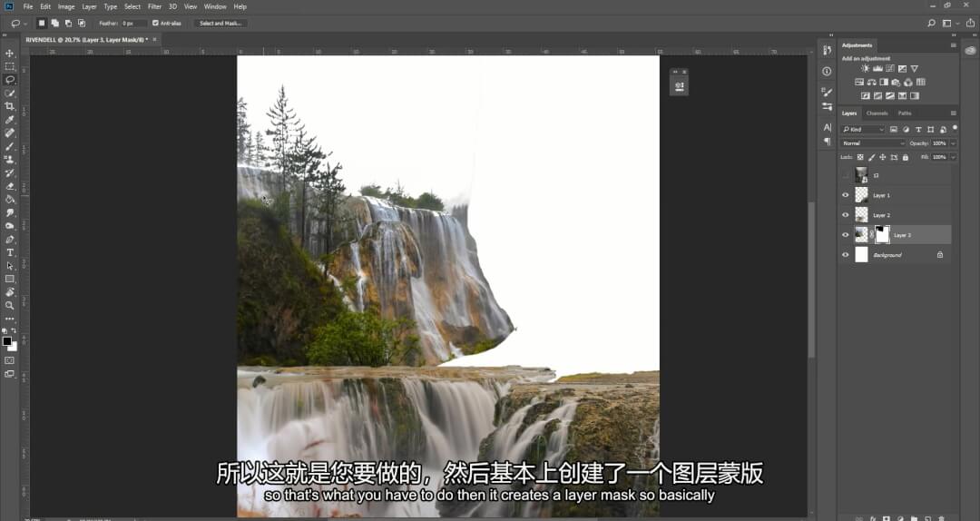Hide Layer 1 via its eye icon

[845, 195]
